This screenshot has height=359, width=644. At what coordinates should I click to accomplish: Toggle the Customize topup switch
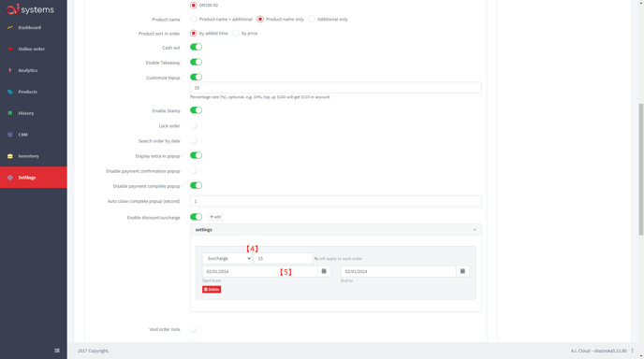[x=196, y=78]
